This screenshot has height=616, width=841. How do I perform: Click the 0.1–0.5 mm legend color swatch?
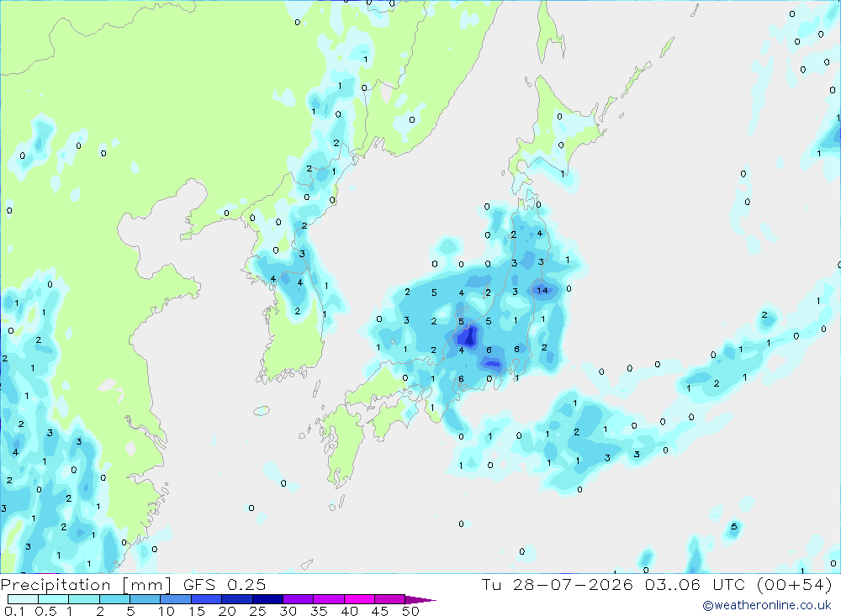pyautogui.click(x=23, y=599)
